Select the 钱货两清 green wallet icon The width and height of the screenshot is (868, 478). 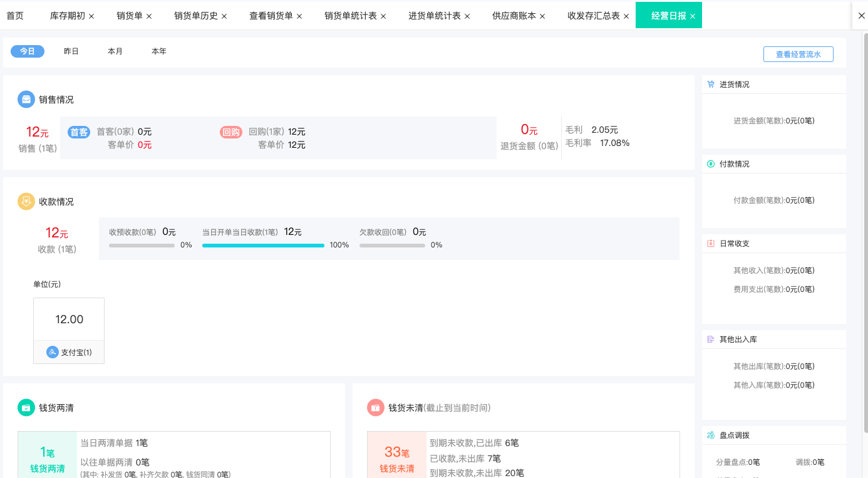point(26,407)
